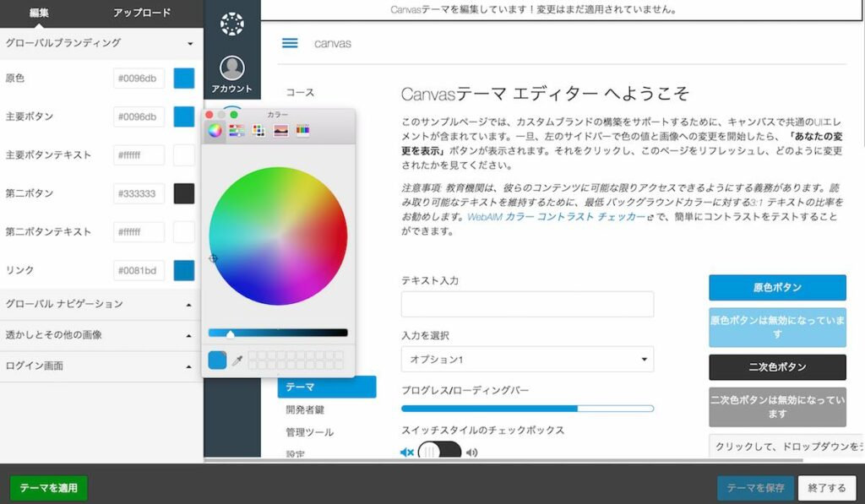
Task: Expand the グローバル ナビゲーション section
Action: [x=101, y=304]
